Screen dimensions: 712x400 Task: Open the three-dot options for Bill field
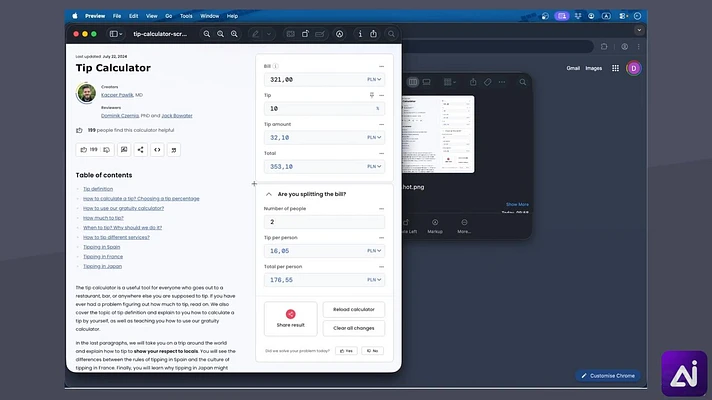pos(381,66)
